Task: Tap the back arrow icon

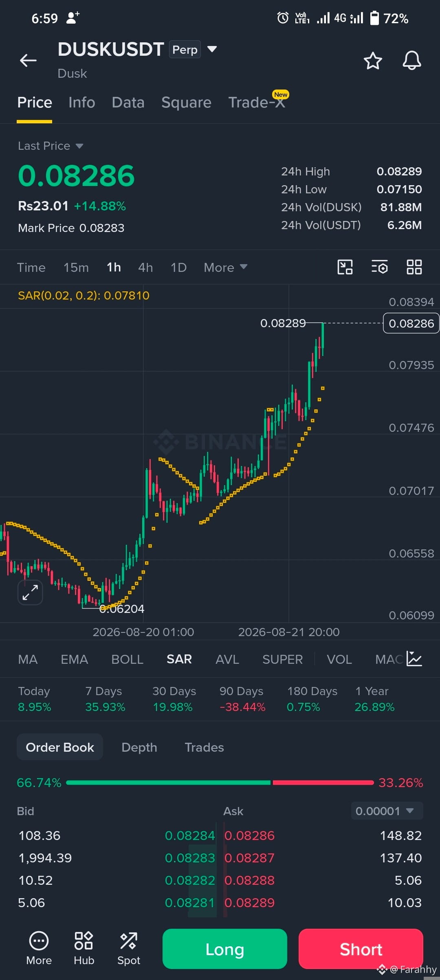Action: 28,60
